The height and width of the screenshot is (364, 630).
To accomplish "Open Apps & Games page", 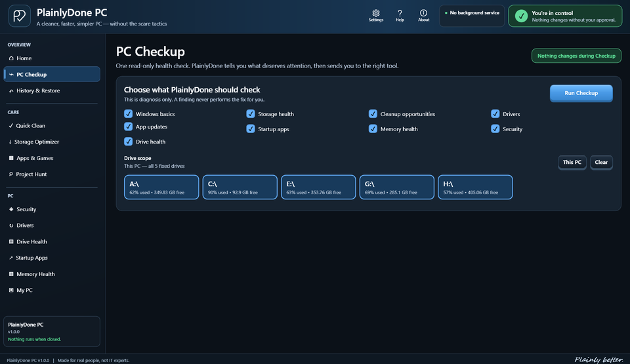I will [x=52, y=158].
